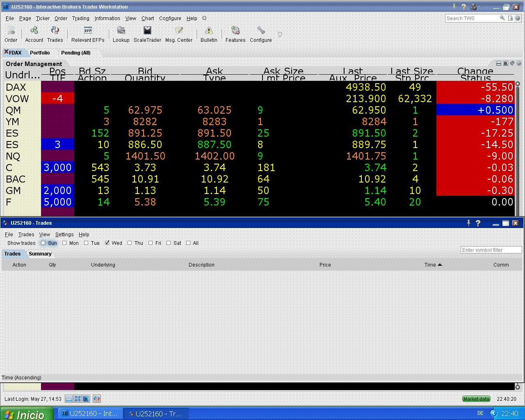Open the Settings menu in Trades window
This screenshot has height=420, width=525.
click(x=64, y=234)
